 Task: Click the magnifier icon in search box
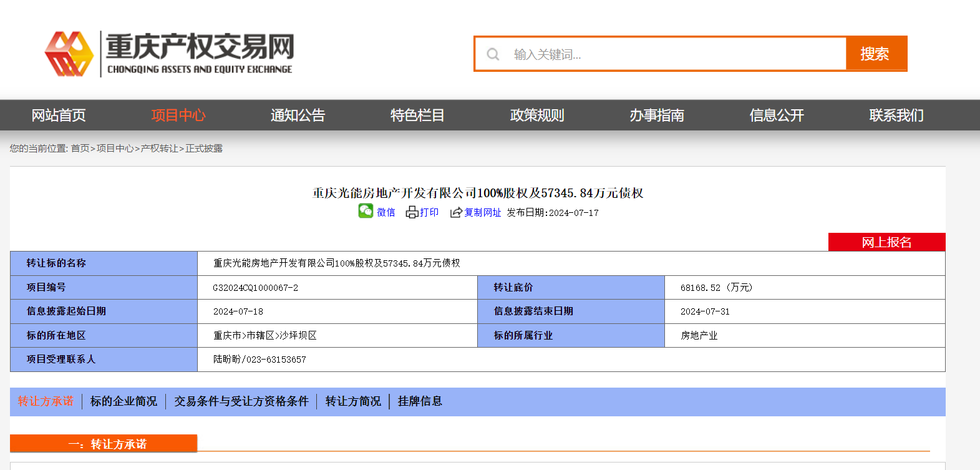point(493,54)
